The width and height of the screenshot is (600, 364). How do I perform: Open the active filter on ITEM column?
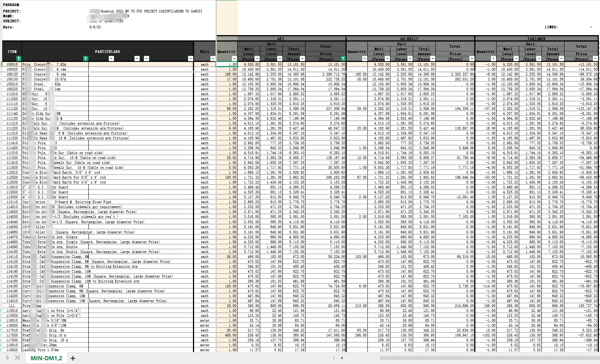[x=19, y=59]
